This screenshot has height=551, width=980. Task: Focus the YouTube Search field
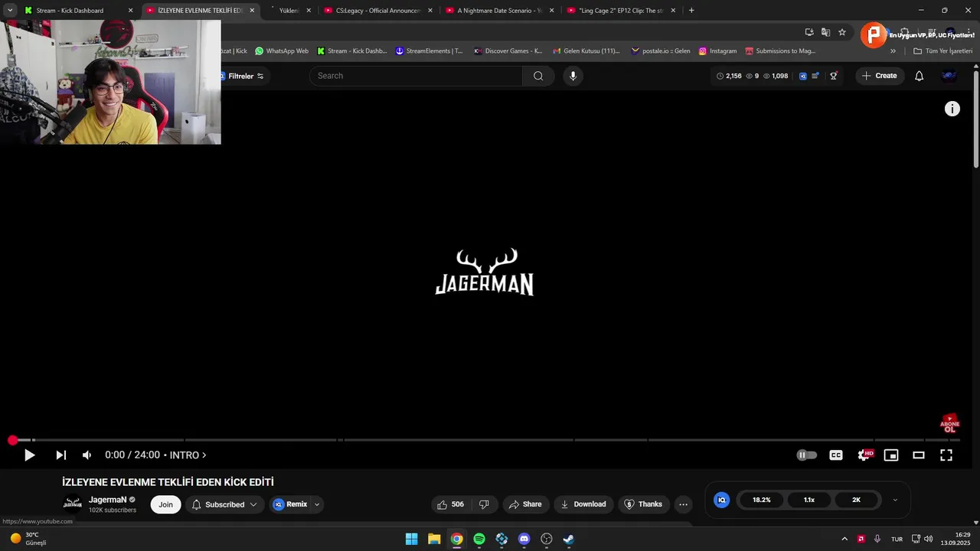pyautogui.click(x=416, y=76)
